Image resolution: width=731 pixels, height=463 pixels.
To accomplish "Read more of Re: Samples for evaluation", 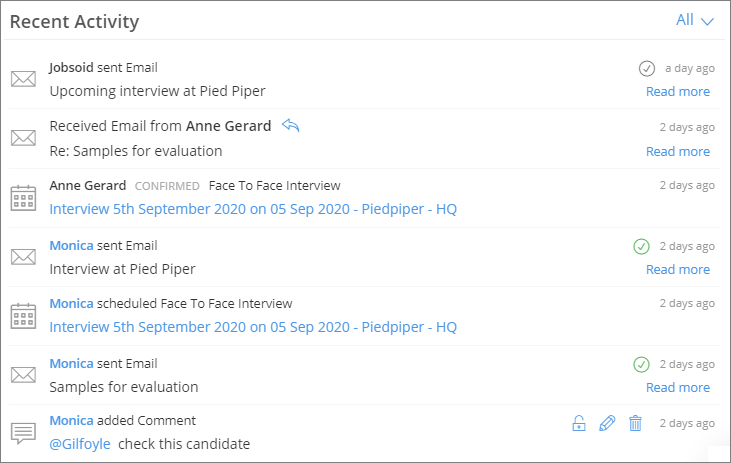I will pos(677,152).
